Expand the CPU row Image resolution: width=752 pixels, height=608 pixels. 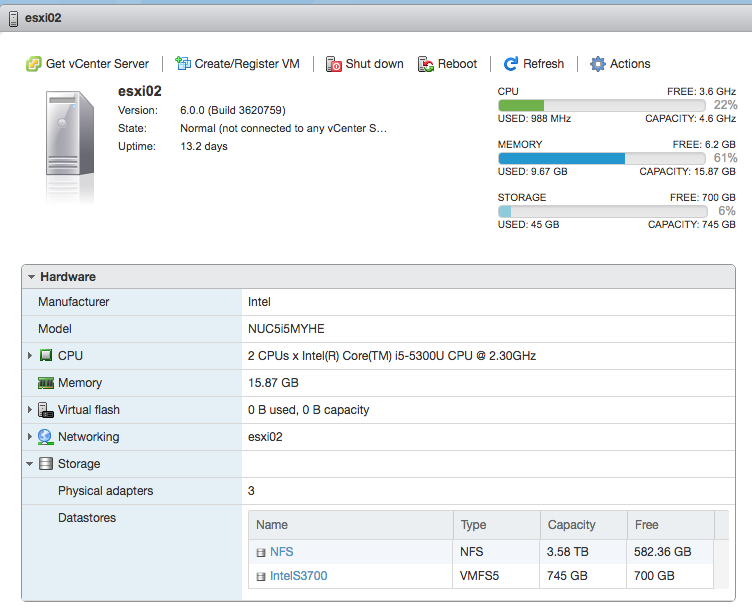[31, 356]
